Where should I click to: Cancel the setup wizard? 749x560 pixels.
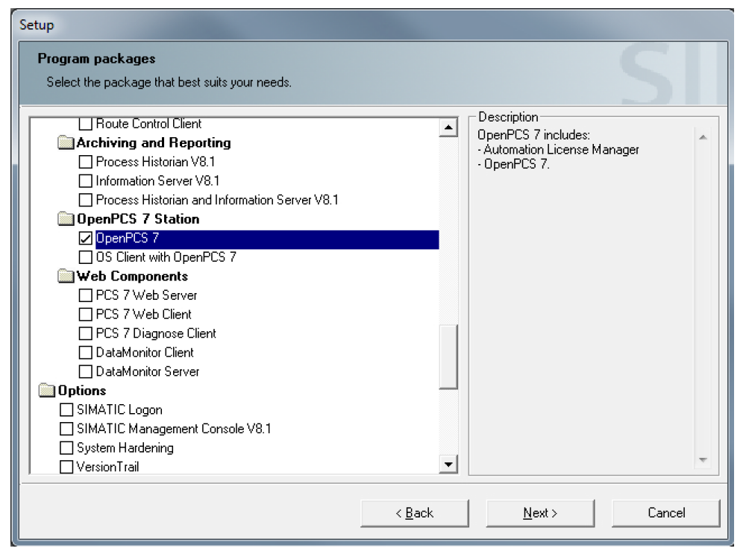coord(665,513)
